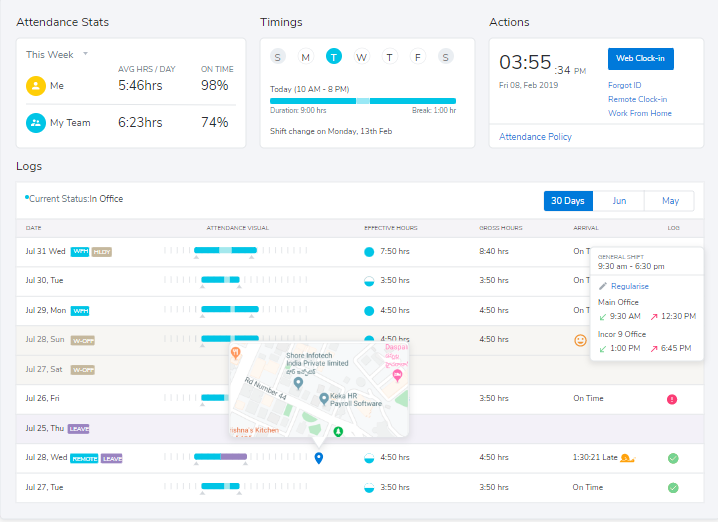Image resolution: width=718 pixels, height=522 pixels.
Task: Select Thursday day circle in Timings
Action: [x=390, y=57]
